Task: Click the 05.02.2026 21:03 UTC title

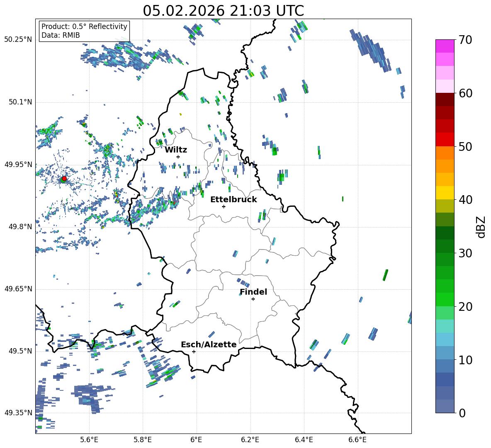Action: click(x=223, y=11)
